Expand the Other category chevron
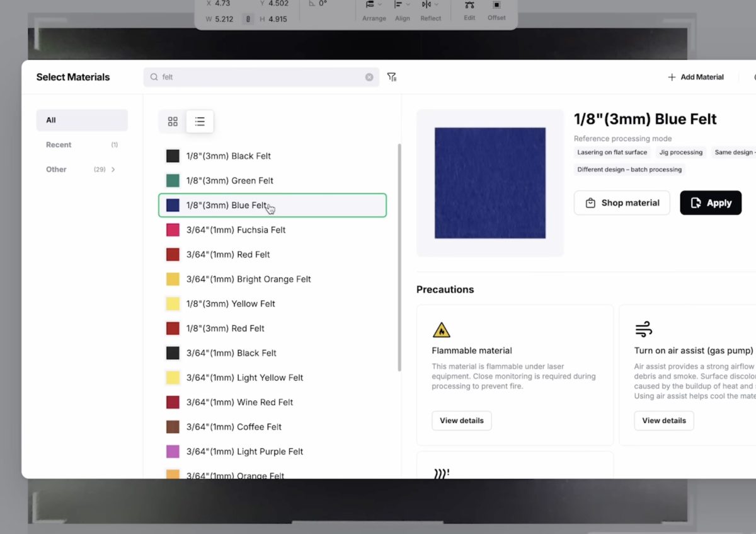756x534 pixels. pyautogui.click(x=113, y=169)
